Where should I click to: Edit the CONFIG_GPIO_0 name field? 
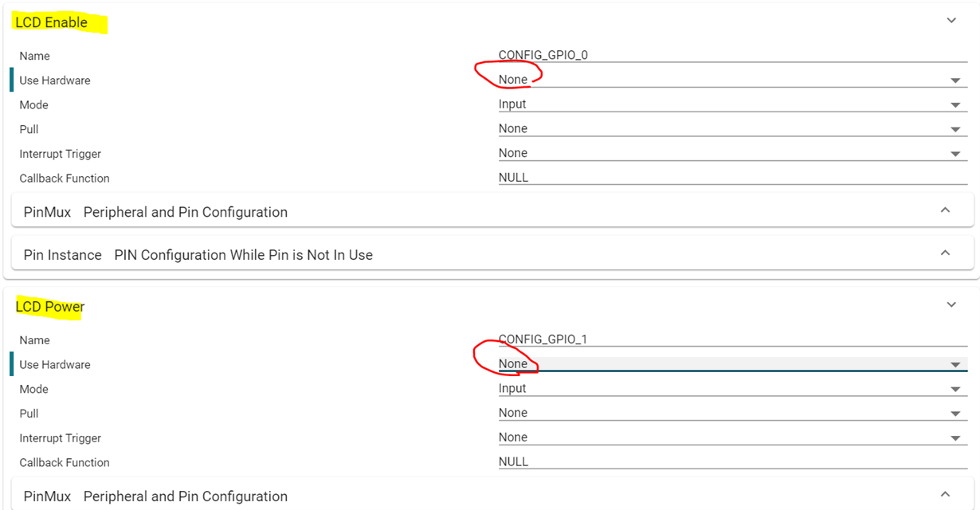[x=733, y=55]
